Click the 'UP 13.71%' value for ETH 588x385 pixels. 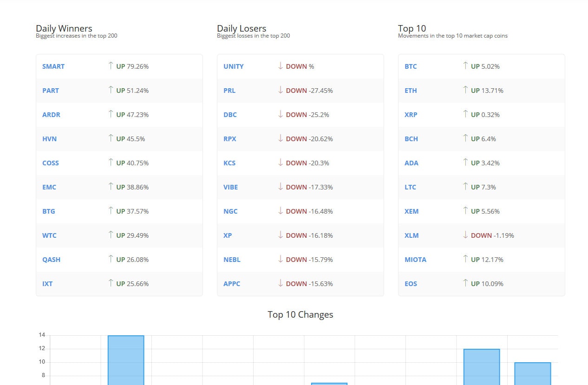tap(487, 91)
